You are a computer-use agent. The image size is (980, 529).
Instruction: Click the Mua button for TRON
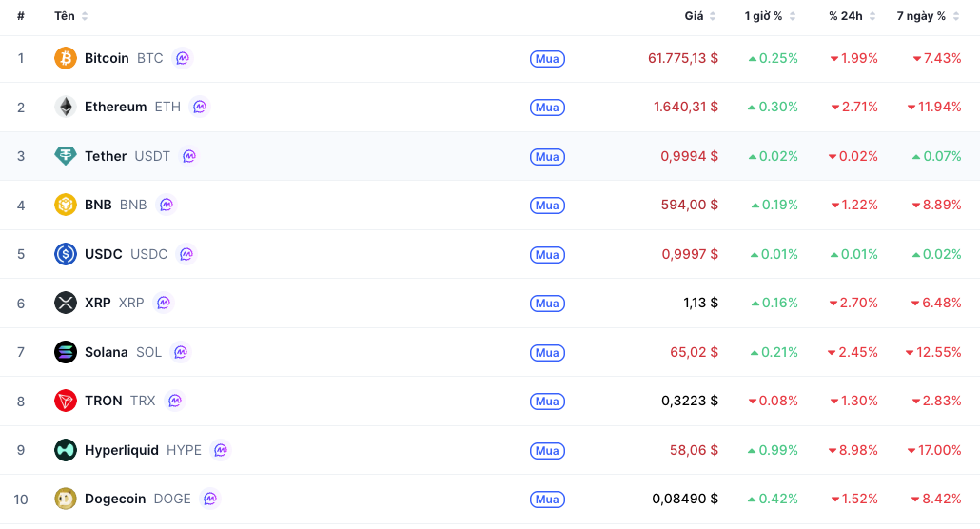[547, 402]
